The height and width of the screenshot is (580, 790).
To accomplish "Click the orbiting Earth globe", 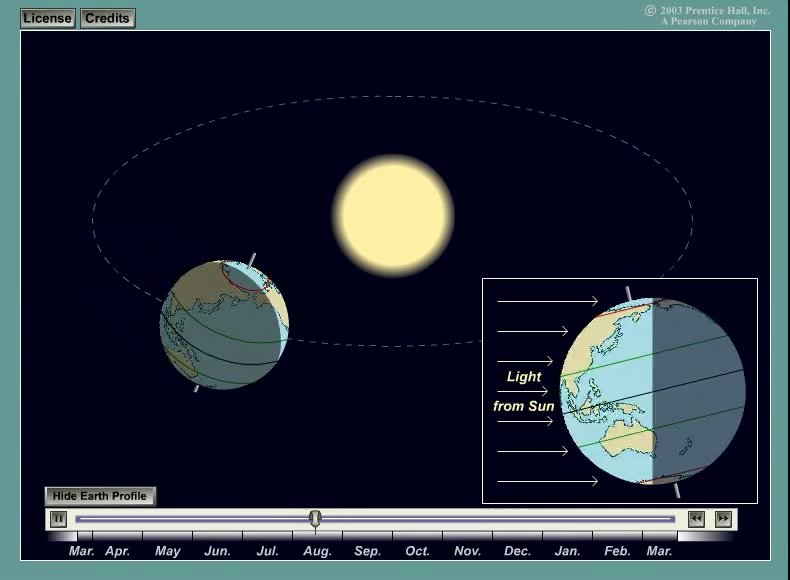I will point(224,325).
